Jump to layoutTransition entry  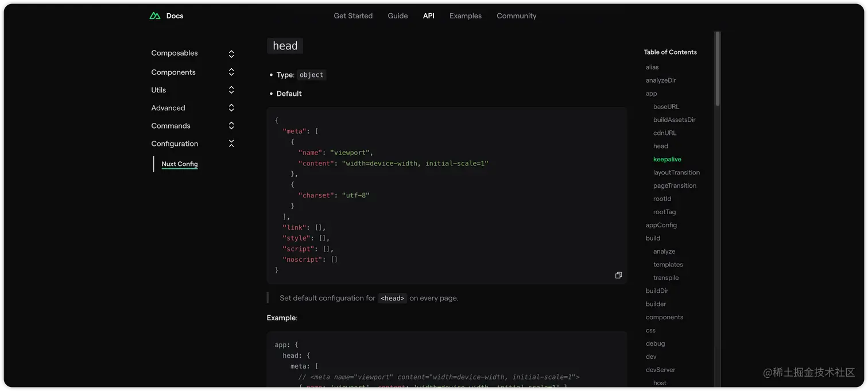(676, 173)
